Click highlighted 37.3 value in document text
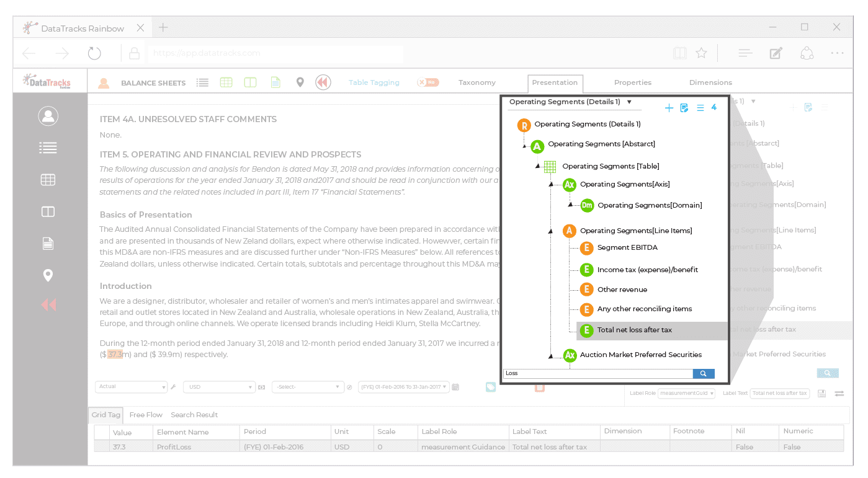Viewport: 868px width, 478px height. point(115,355)
